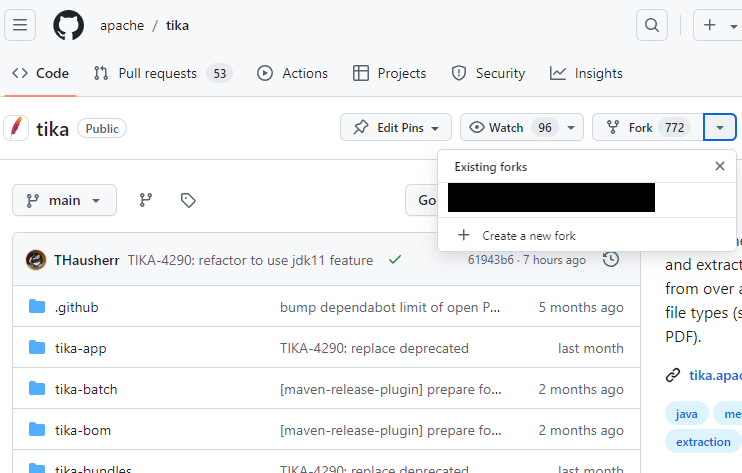This screenshot has width=742, height=473.
Task: Click the tika-bom folder icon
Action: [37, 430]
